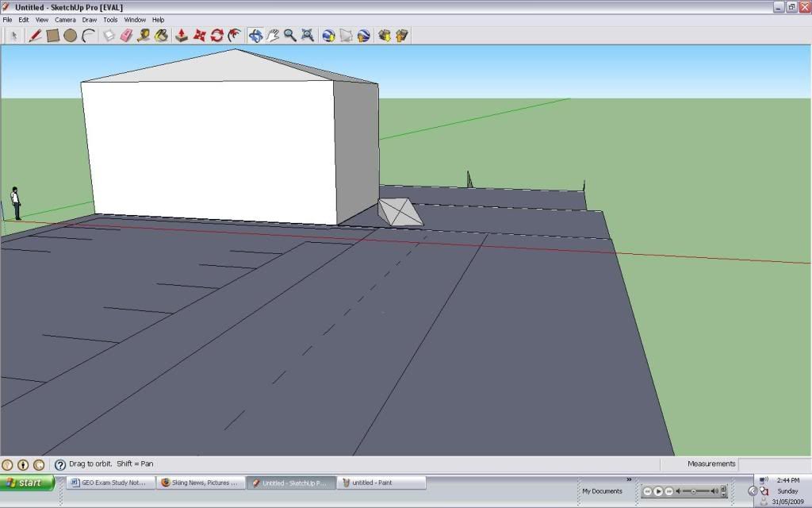812x508 pixels.
Task: Select the arrow Select tool
Action: click(x=14, y=35)
